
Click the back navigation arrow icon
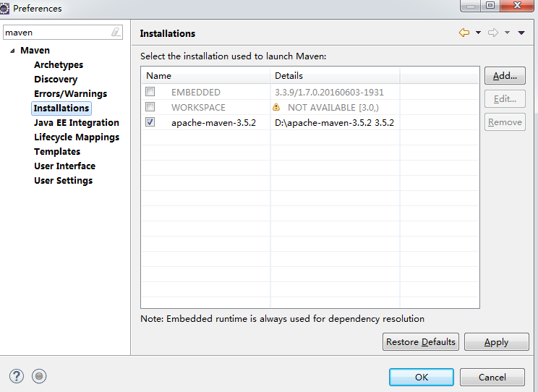(464, 33)
